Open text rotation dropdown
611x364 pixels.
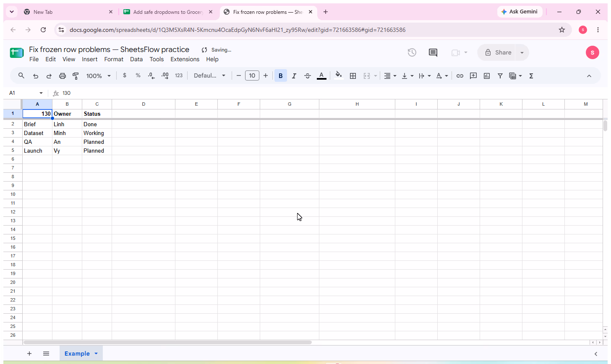[442, 76]
